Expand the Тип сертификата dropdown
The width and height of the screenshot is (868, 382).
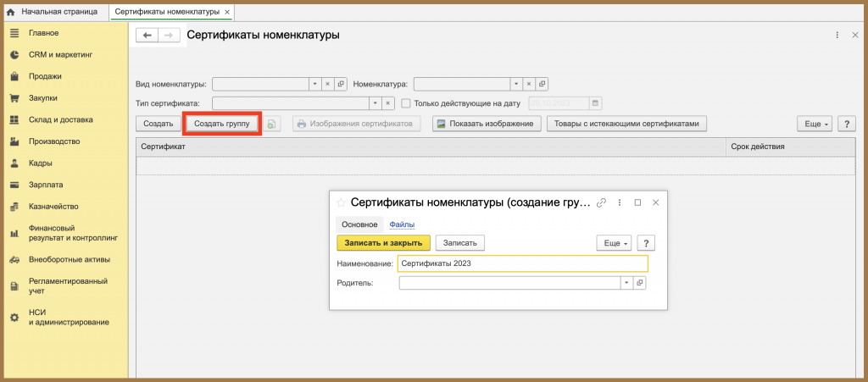pyautogui.click(x=376, y=103)
